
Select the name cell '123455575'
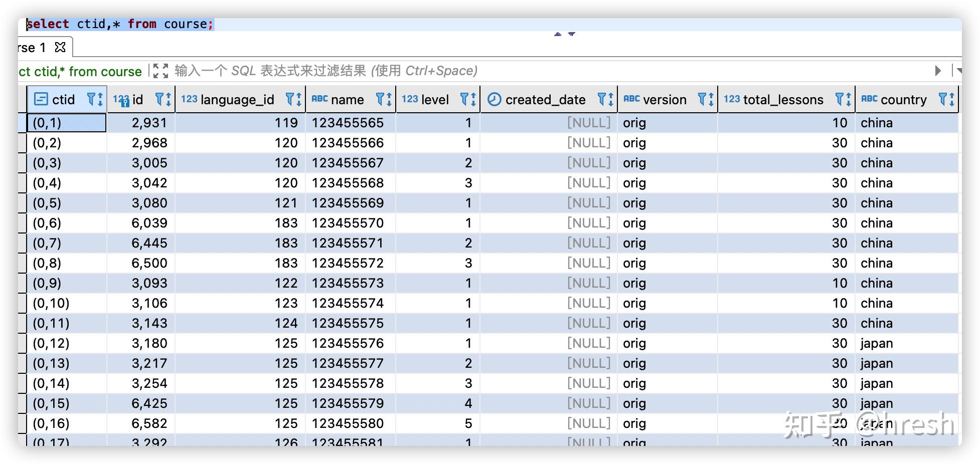click(x=351, y=323)
